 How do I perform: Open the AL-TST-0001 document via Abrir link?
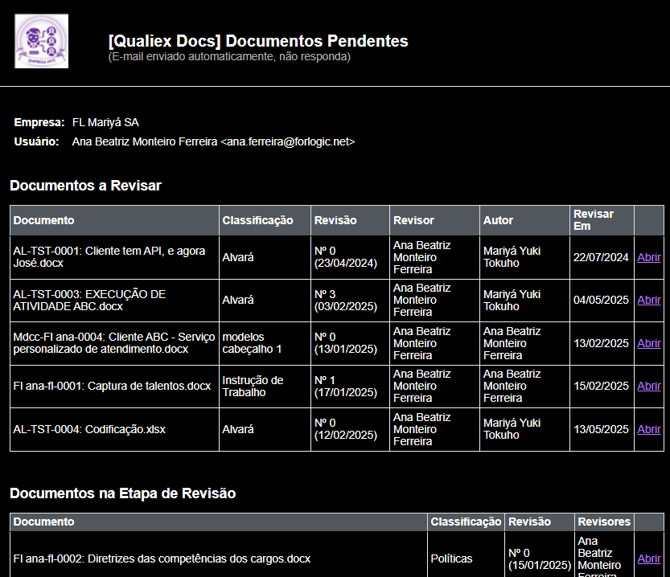pos(648,257)
